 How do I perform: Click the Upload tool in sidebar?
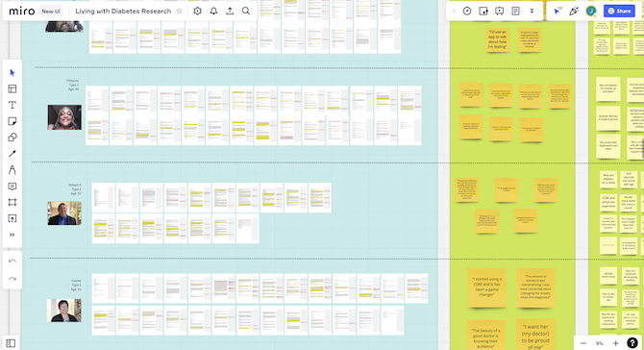click(12, 218)
